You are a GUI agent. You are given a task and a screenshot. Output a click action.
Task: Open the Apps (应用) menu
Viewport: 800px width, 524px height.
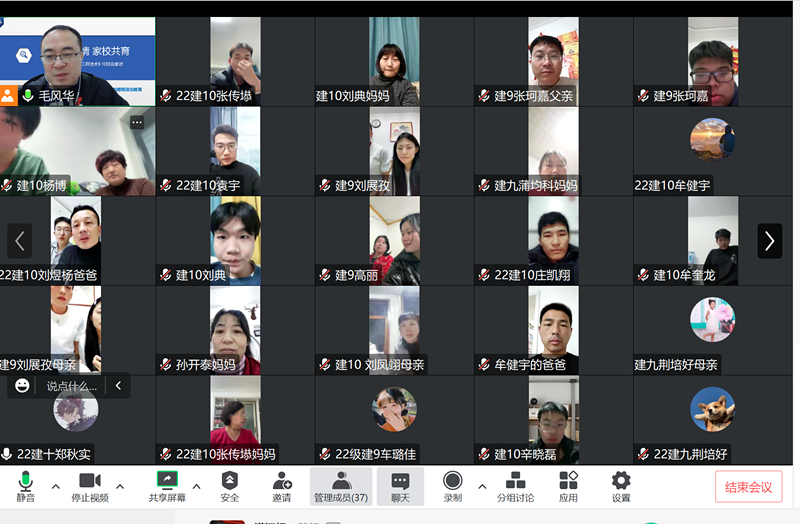(568, 485)
